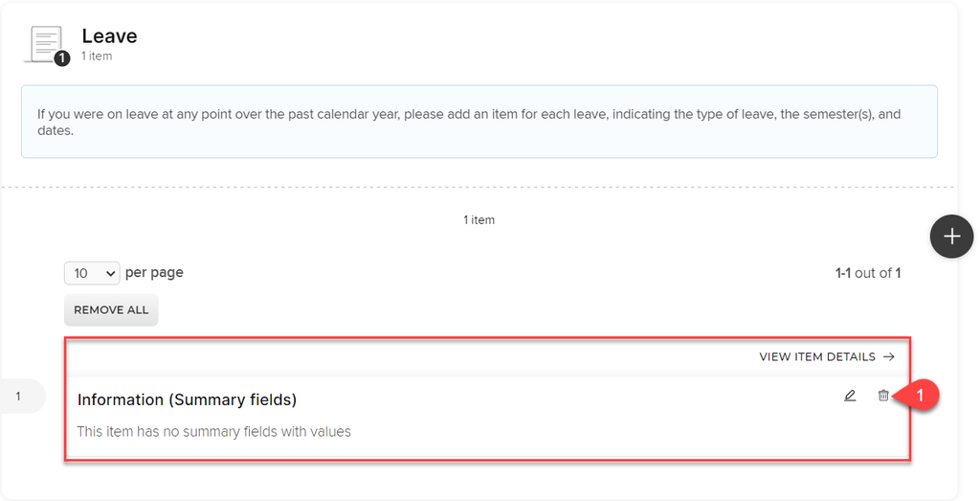The width and height of the screenshot is (980, 501).
Task: Add a new leave item with plus button
Action: pos(951,237)
